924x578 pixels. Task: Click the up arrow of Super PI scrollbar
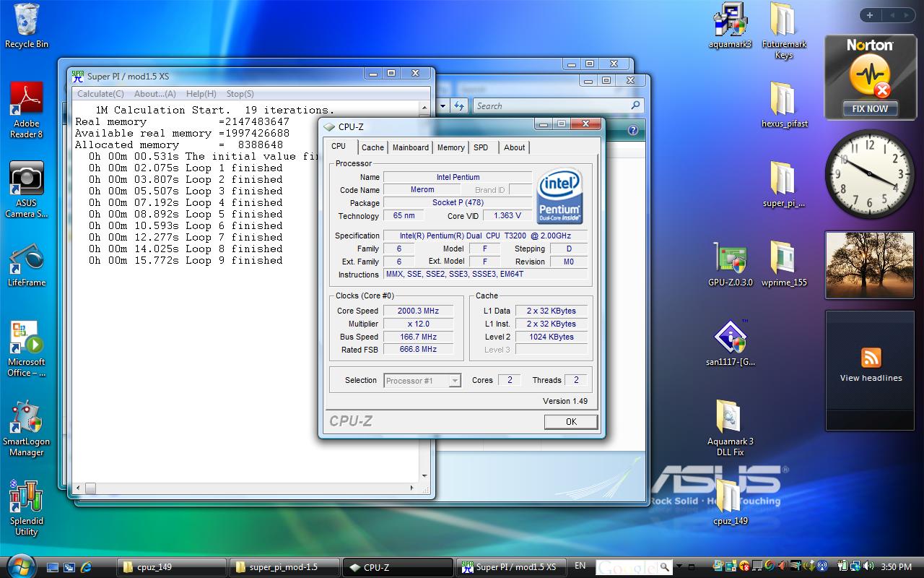pos(425,109)
